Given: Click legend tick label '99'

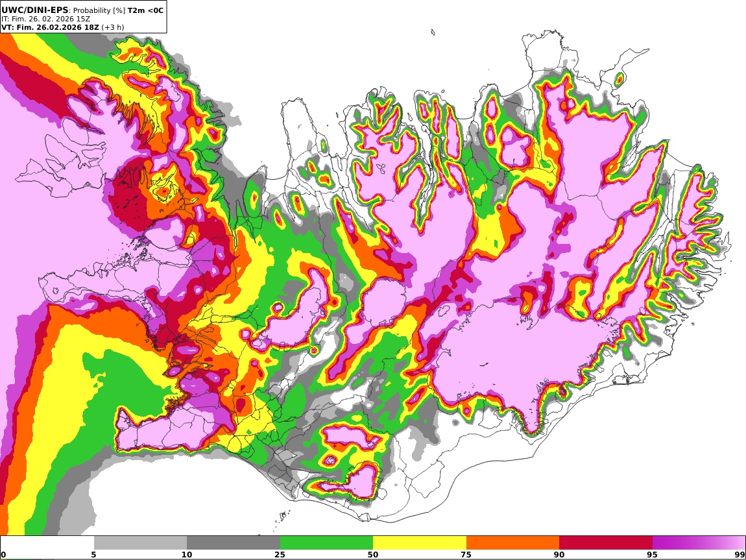Looking at the screenshot, I should point(740,554).
